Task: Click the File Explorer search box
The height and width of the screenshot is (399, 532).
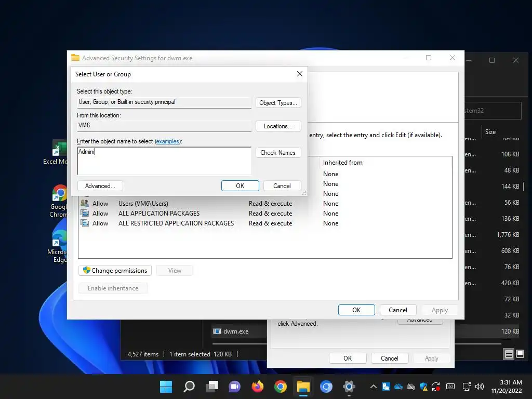Action: coord(493,111)
